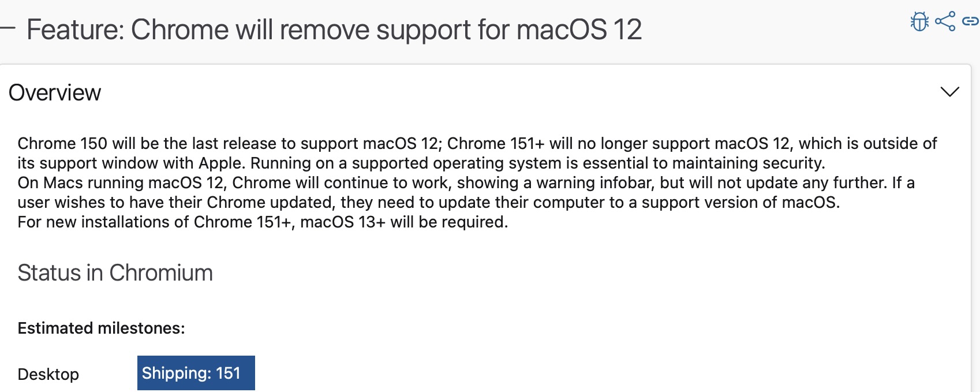Copy the feature link via the chain icon

coord(970,22)
